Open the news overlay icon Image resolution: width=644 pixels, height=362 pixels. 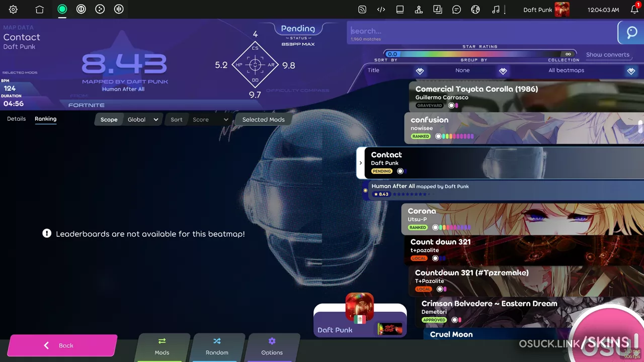click(x=362, y=10)
